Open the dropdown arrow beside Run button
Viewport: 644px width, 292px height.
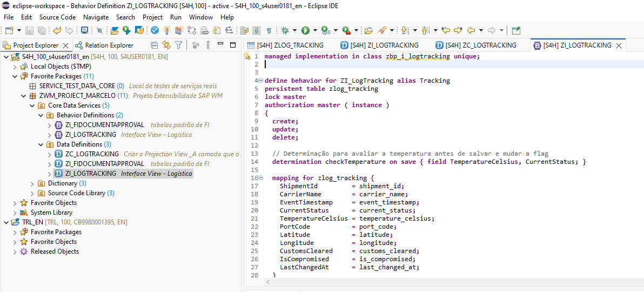tap(314, 31)
